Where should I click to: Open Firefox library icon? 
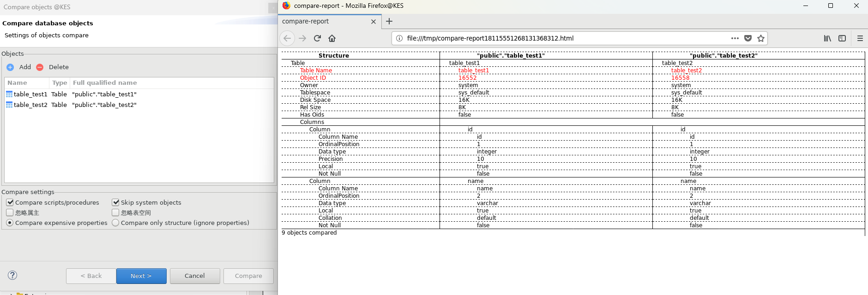[x=827, y=38]
